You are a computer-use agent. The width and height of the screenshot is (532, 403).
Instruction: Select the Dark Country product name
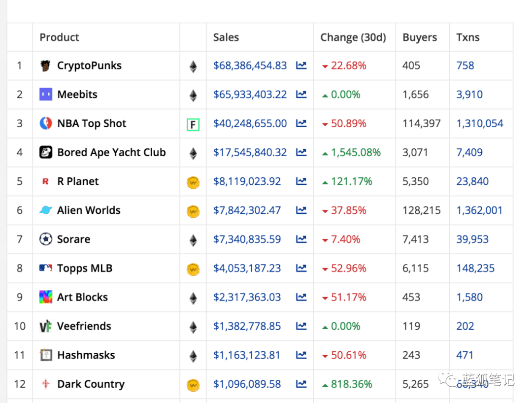[91, 384]
